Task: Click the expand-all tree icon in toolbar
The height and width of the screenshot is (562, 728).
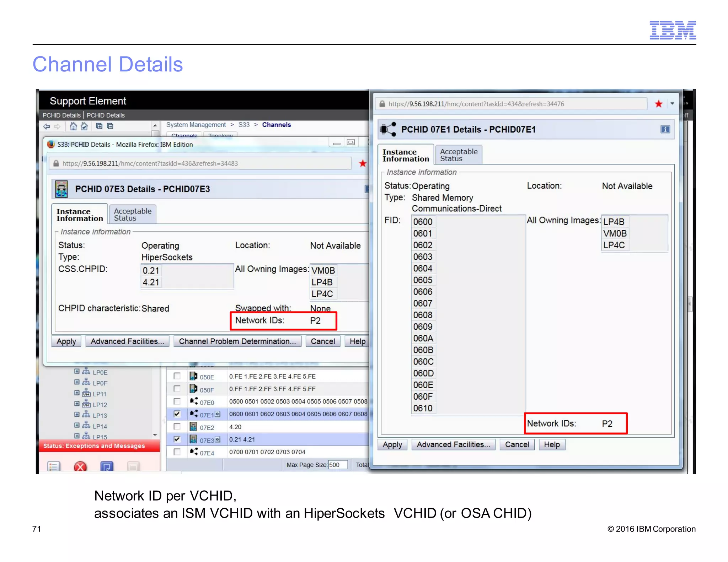Action: (99, 126)
